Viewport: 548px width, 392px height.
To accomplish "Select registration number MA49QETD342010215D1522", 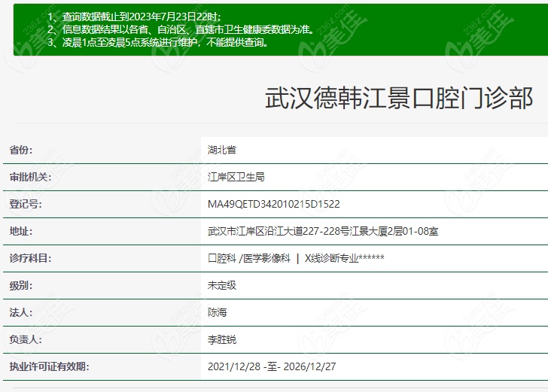I will point(273,204).
